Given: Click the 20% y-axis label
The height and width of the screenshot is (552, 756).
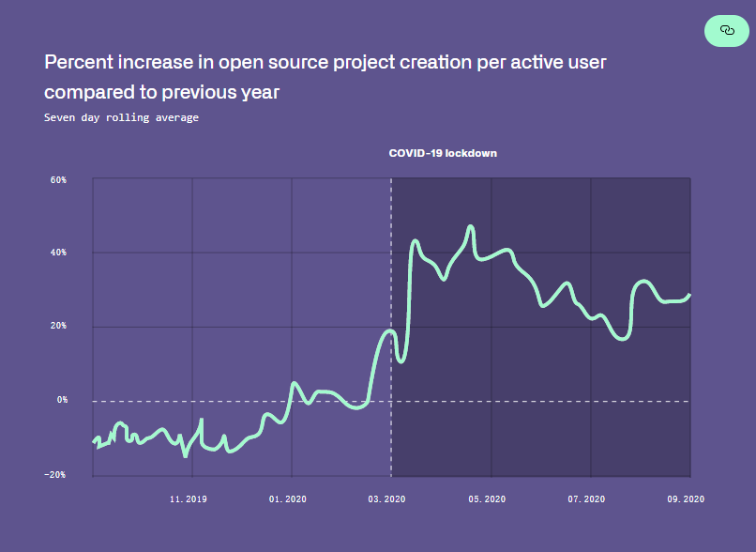Looking at the screenshot, I should [58, 326].
